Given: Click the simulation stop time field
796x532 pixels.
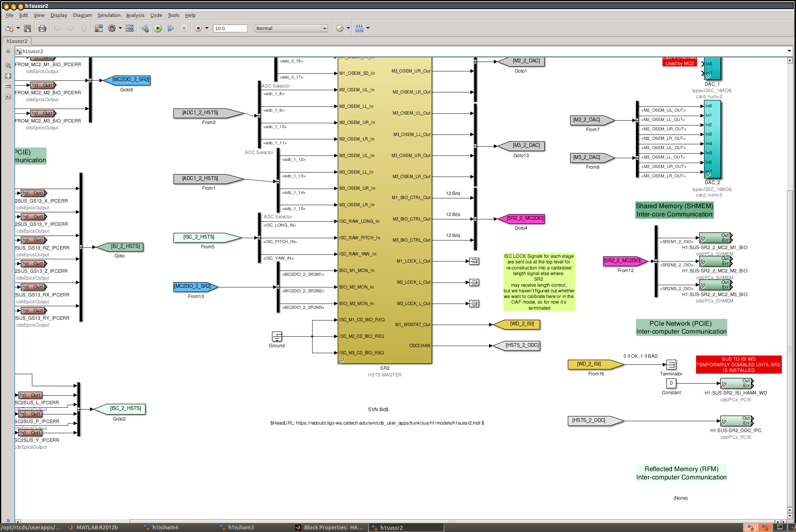Looking at the screenshot, I should coord(230,28).
